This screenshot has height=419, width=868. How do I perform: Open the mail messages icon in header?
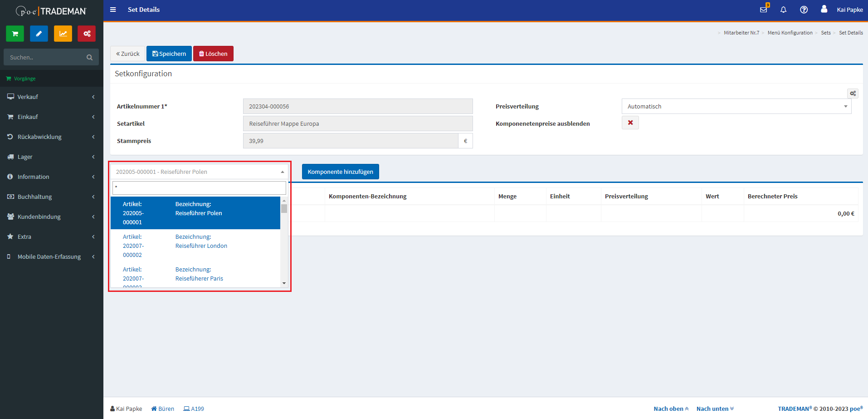point(764,10)
